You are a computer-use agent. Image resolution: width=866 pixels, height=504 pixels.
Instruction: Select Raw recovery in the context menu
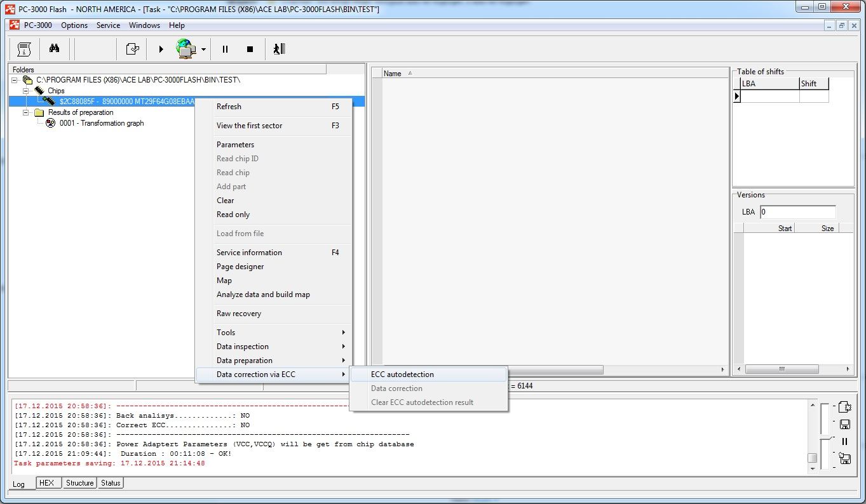pyautogui.click(x=274, y=314)
